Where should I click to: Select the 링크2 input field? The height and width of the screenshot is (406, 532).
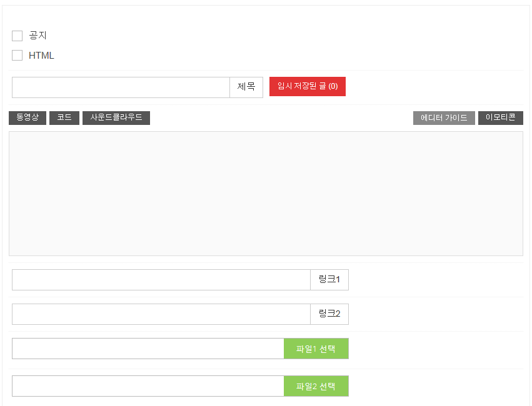pos(161,314)
